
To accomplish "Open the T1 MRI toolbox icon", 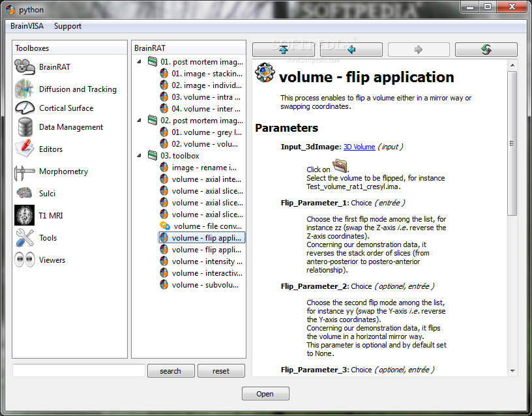I will pyautogui.click(x=24, y=215).
